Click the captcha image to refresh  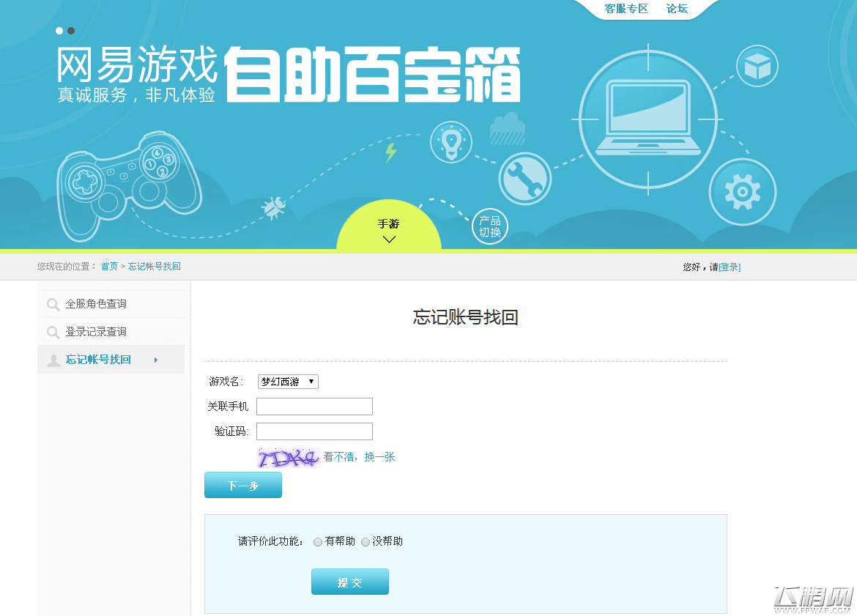[x=289, y=458]
